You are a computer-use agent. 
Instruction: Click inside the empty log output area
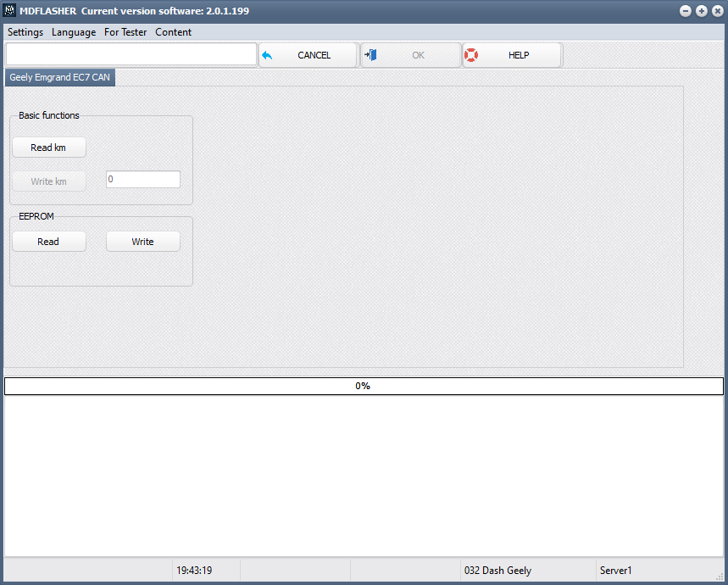[363, 475]
